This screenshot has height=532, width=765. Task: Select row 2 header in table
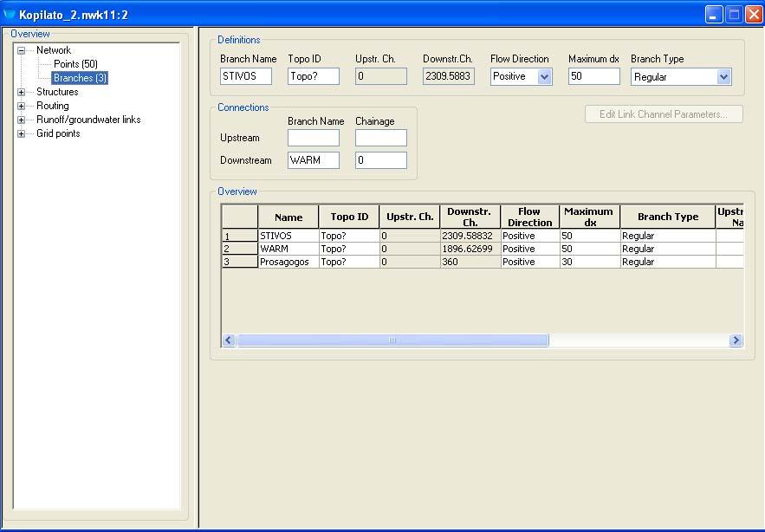(x=240, y=249)
